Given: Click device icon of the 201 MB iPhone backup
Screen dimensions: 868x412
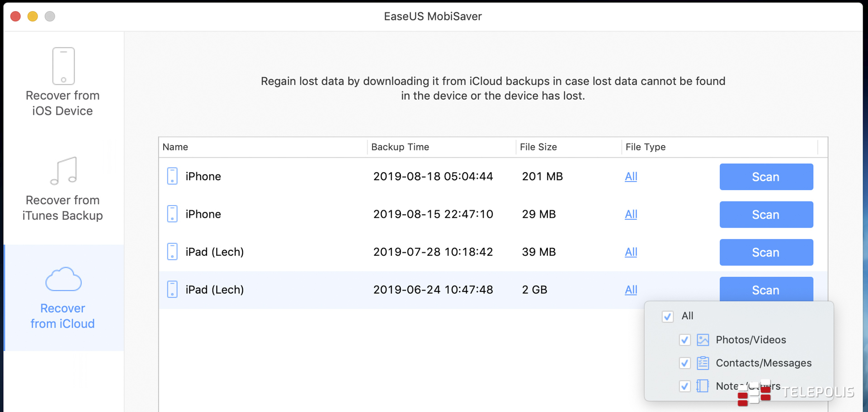Looking at the screenshot, I should click(x=172, y=176).
